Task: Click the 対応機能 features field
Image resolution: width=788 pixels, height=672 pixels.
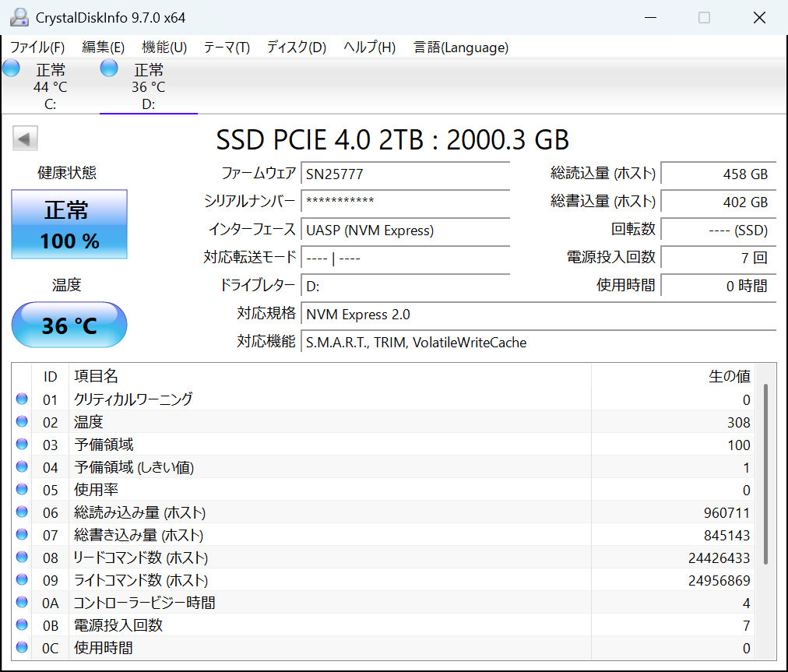Action: 537,342
